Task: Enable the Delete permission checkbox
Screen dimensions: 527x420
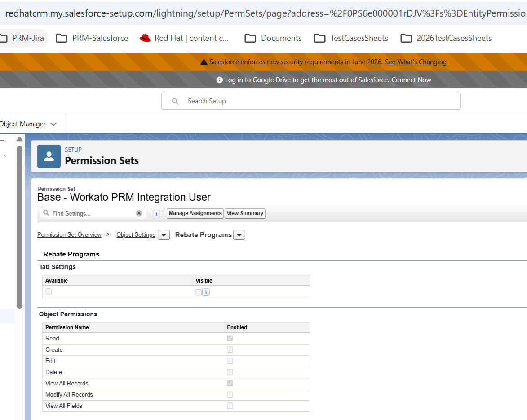Action: pos(230,372)
